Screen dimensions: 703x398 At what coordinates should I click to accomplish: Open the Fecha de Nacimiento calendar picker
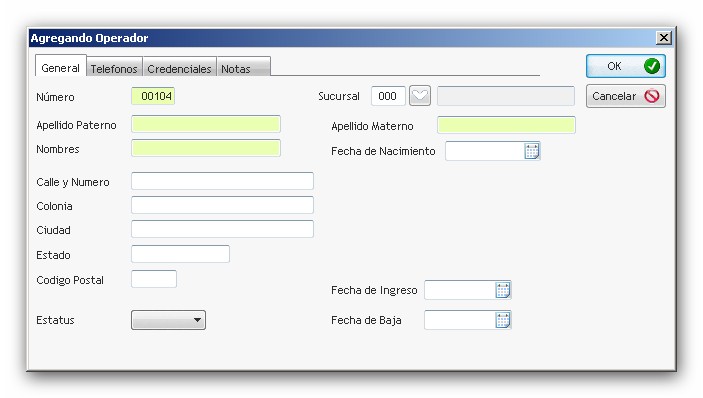532,151
